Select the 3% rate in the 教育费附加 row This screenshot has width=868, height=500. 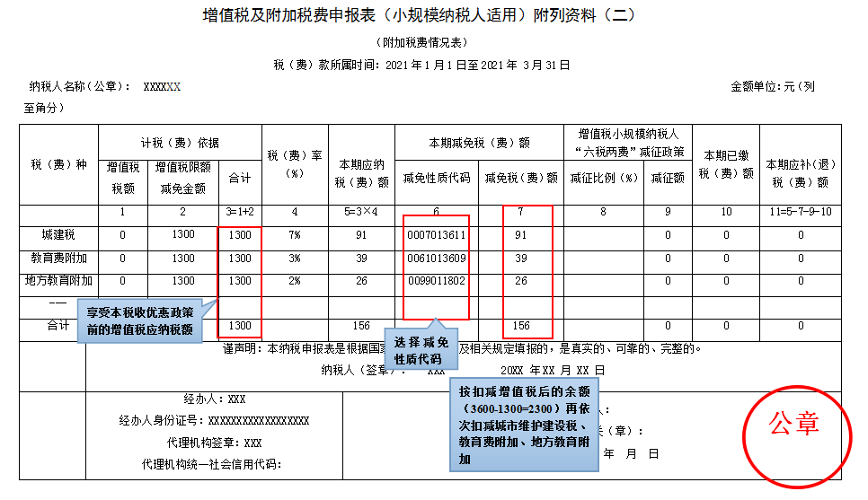point(295,259)
